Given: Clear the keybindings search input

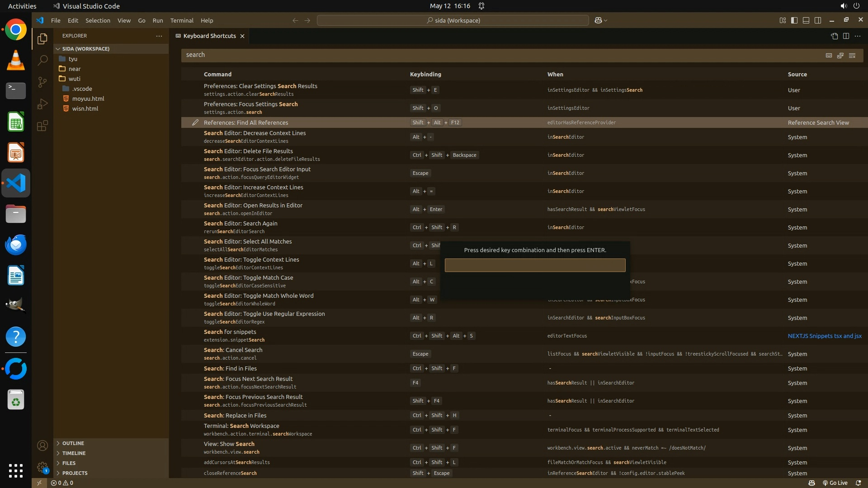Looking at the screenshot, I should [852, 55].
